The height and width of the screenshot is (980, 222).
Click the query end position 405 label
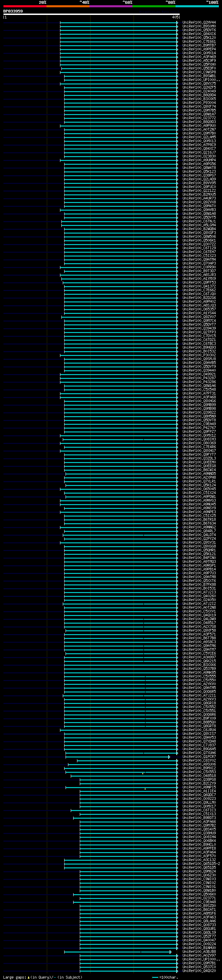175,17
